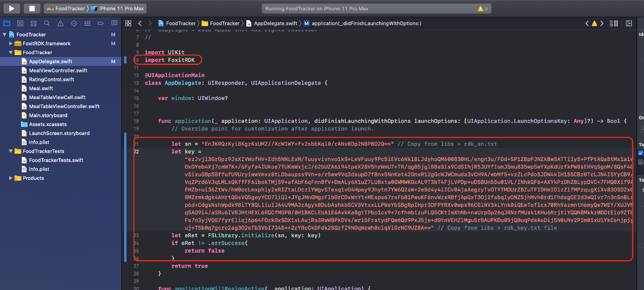This screenshot has width=644, height=290.
Task: Click line number 23 in gutter
Action: (136, 235)
